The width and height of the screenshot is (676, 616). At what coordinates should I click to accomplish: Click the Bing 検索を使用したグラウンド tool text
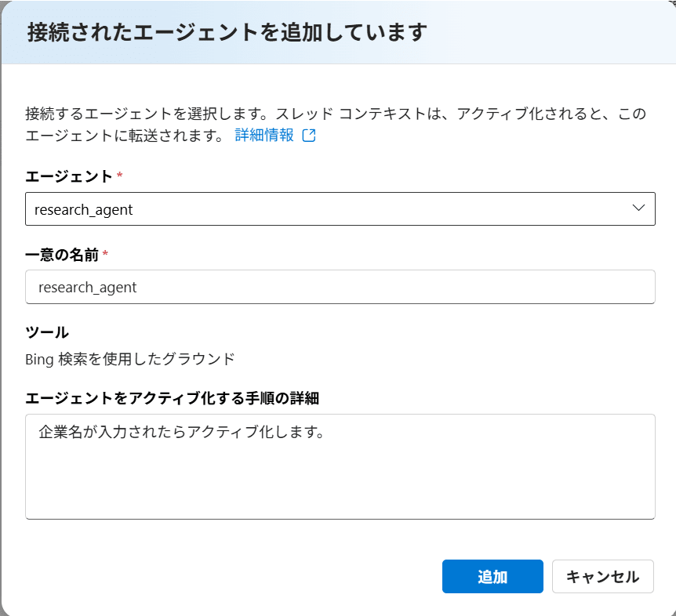pos(129,359)
